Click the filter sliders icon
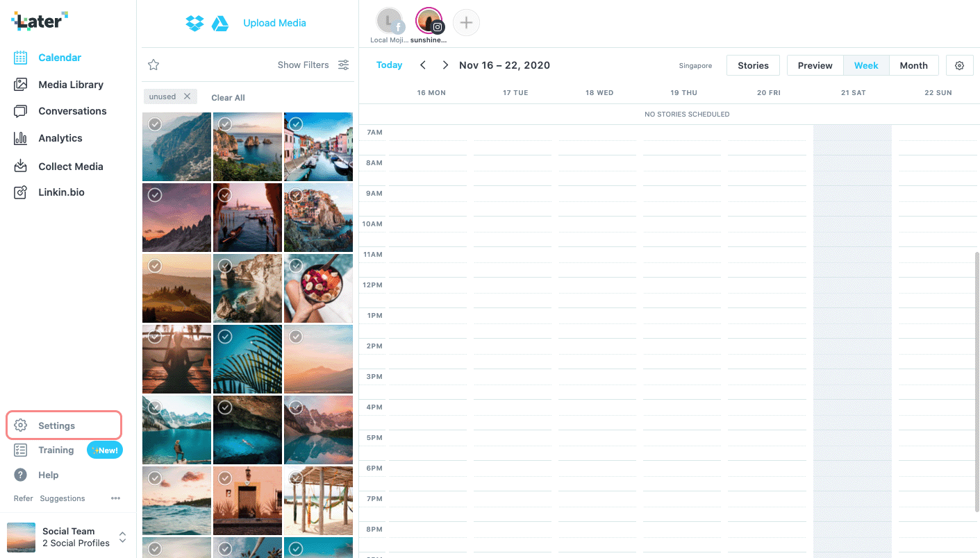This screenshot has height=558, width=980. 344,65
